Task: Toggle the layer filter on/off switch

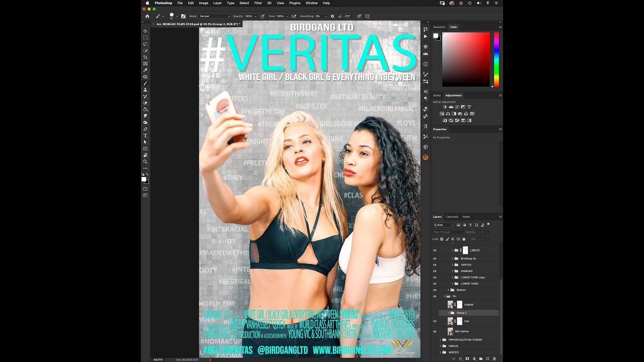Action: click(488, 224)
